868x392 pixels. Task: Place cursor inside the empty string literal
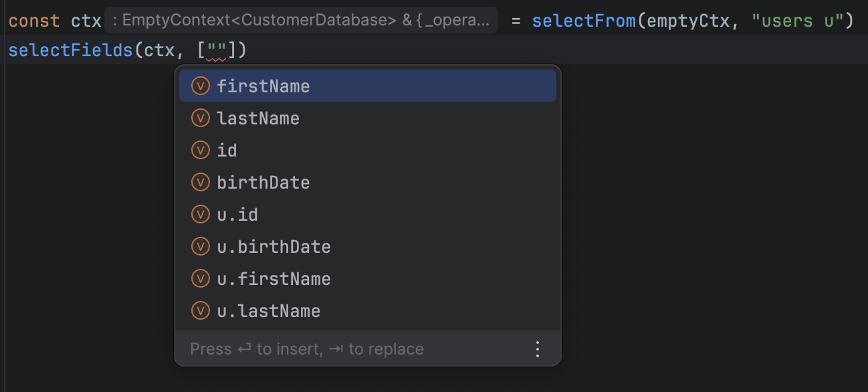tap(216, 50)
